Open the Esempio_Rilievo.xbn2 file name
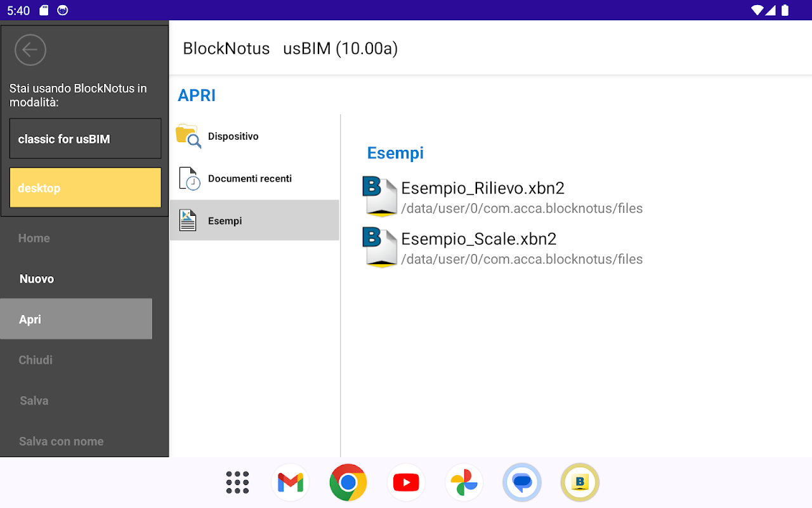Image resolution: width=812 pixels, height=508 pixels. pos(483,188)
